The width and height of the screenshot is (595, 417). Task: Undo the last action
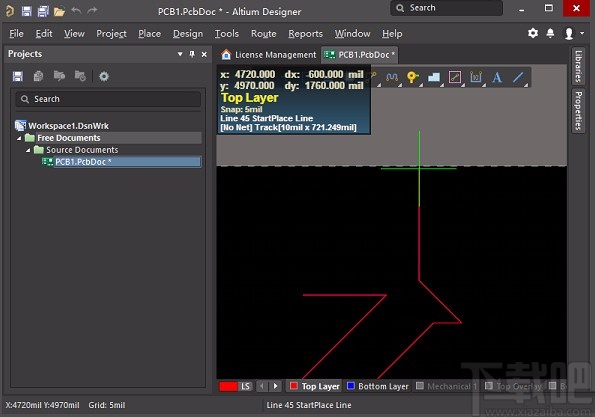coord(76,11)
